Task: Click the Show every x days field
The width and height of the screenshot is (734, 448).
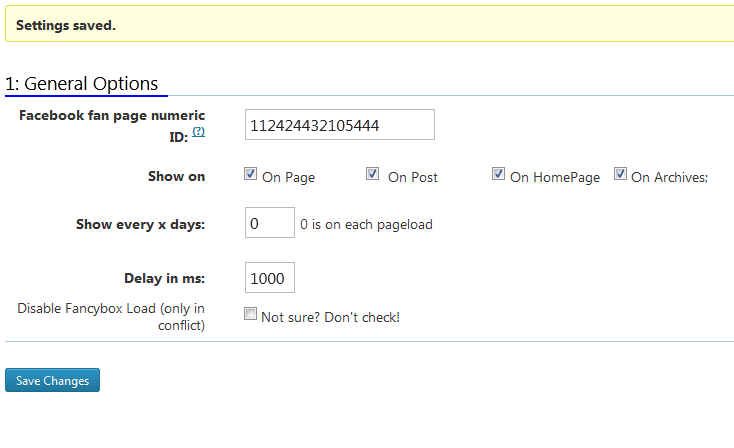Action: 270,223
